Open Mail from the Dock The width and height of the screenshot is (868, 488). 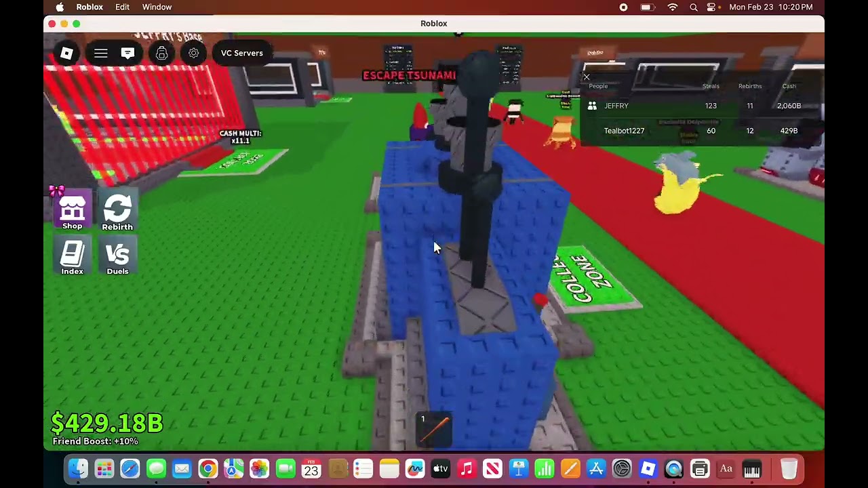pos(182,468)
